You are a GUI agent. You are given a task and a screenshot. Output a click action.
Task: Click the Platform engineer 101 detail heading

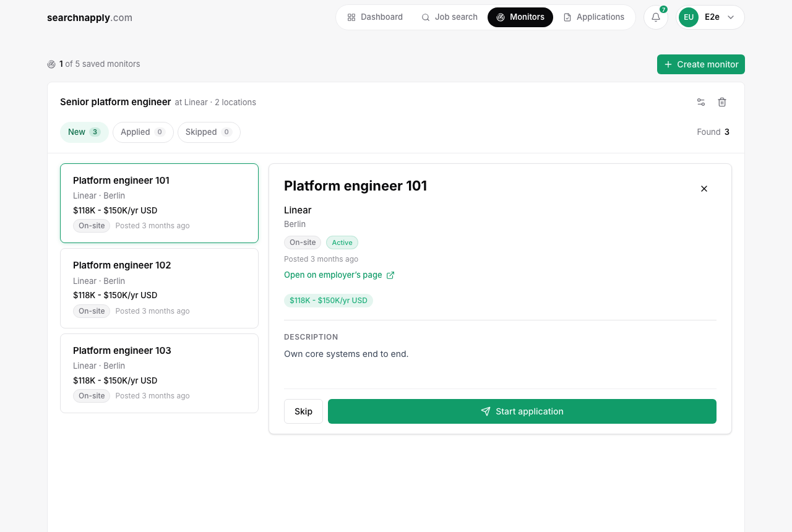click(x=356, y=186)
